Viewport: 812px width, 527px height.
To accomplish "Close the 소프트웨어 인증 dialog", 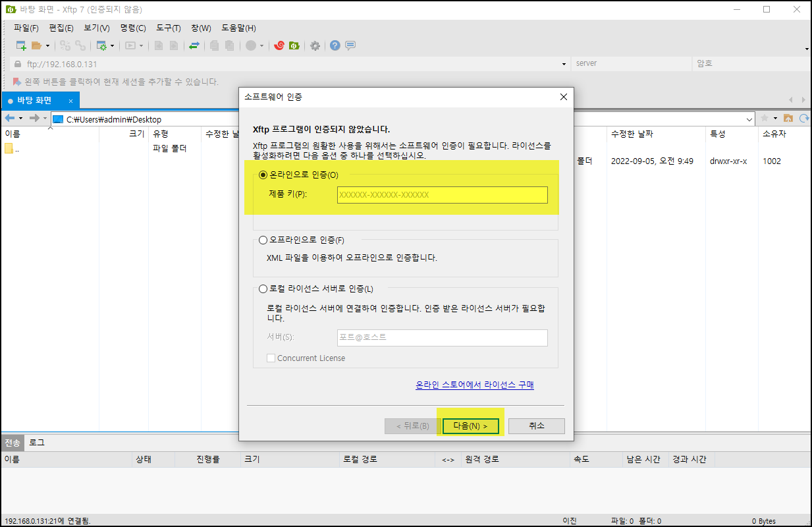I will point(563,97).
